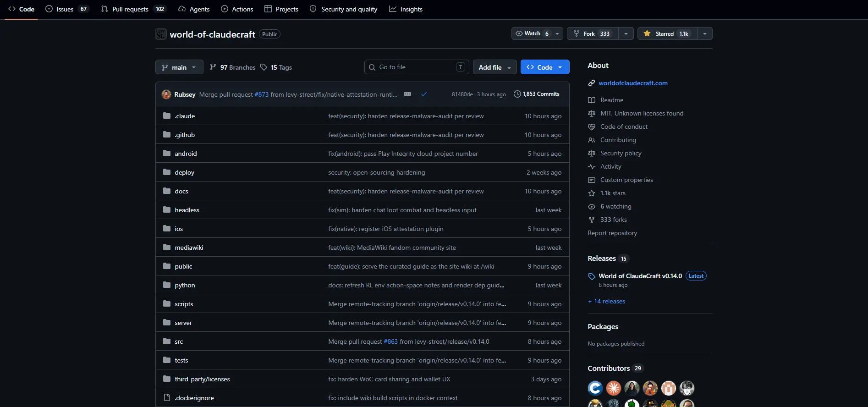Open World of ClaudeCraft v0.14.0 release

pyautogui.click(x=640, y=276)
